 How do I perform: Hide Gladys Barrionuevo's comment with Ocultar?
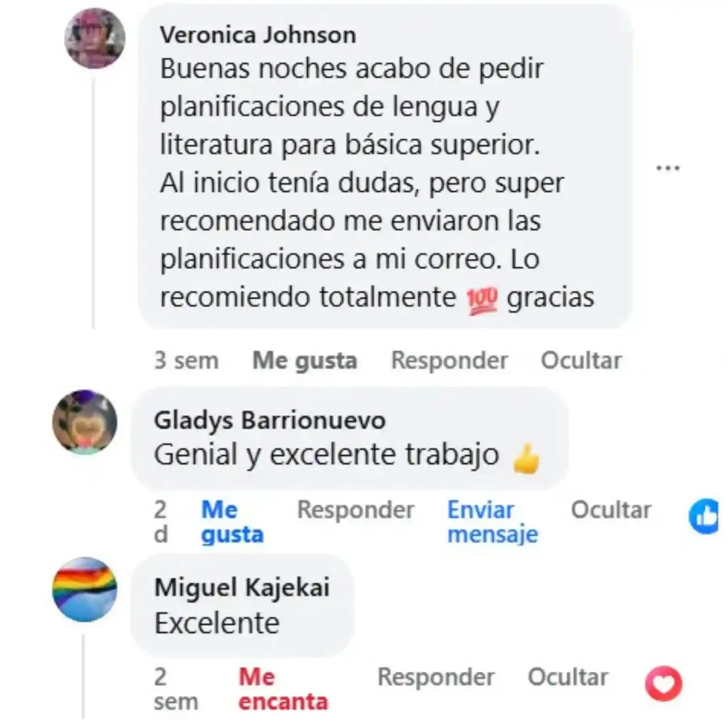(x=611, y=510)
